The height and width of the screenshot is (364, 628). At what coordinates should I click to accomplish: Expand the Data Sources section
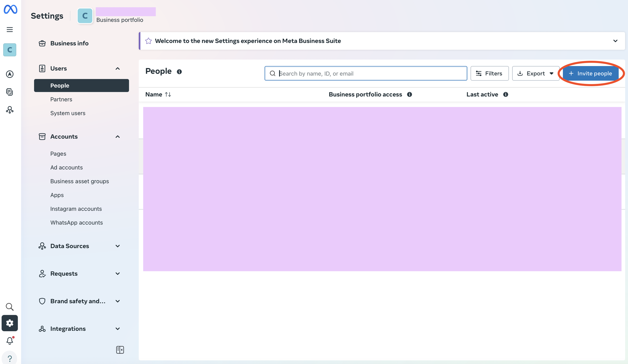118,246
